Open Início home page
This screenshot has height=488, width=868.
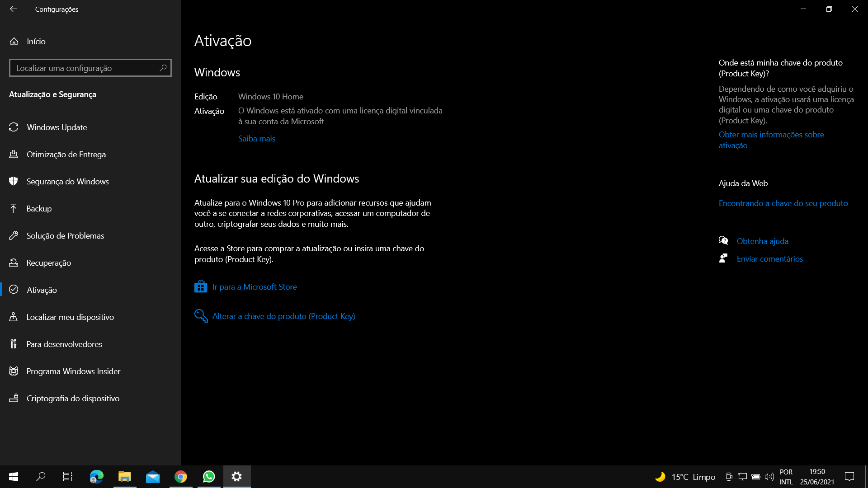point(36,41)
